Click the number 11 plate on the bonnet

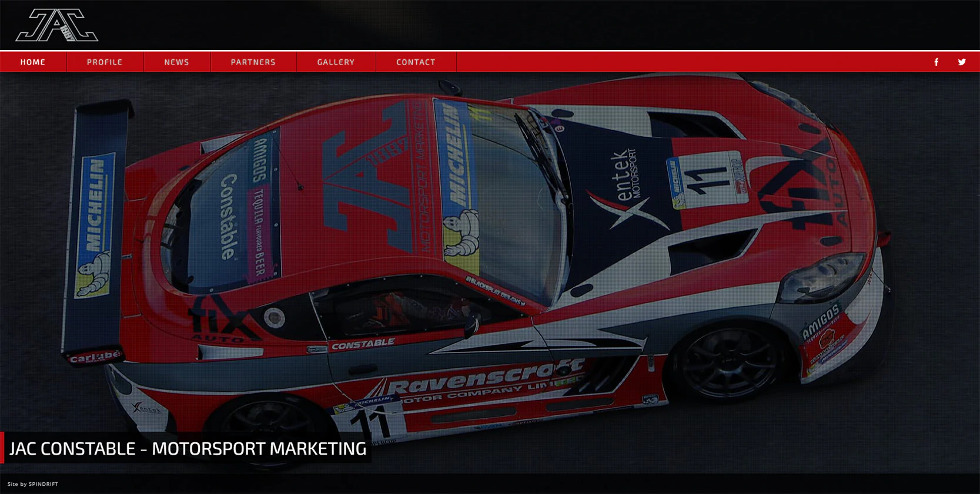[708, 179]
